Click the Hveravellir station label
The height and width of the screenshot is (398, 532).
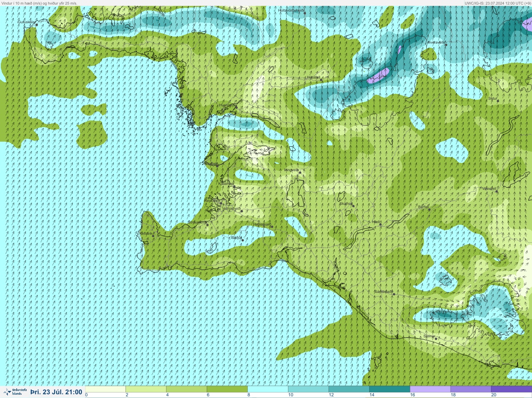click(x=436, y=42)
